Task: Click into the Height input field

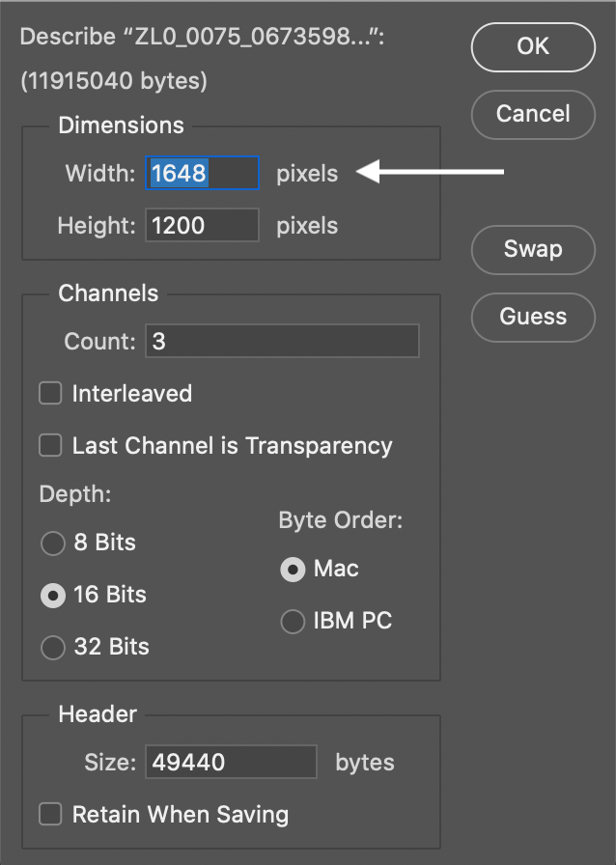Action: pyautogui.click(x=203, y=226)
